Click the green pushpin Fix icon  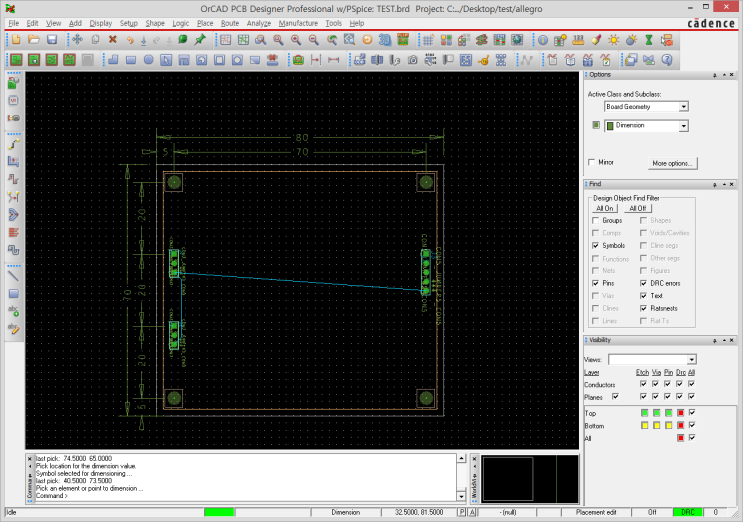click(201, 40)
